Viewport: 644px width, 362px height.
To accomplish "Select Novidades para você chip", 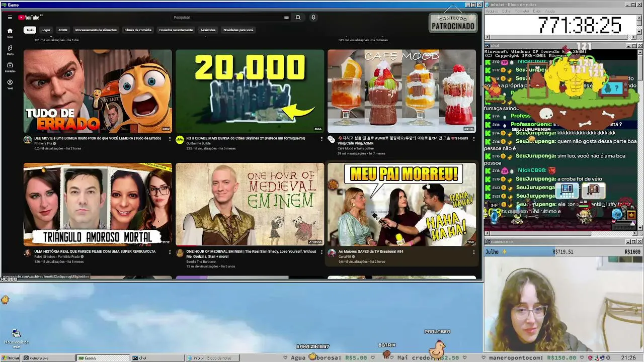I will click(238, 30).
